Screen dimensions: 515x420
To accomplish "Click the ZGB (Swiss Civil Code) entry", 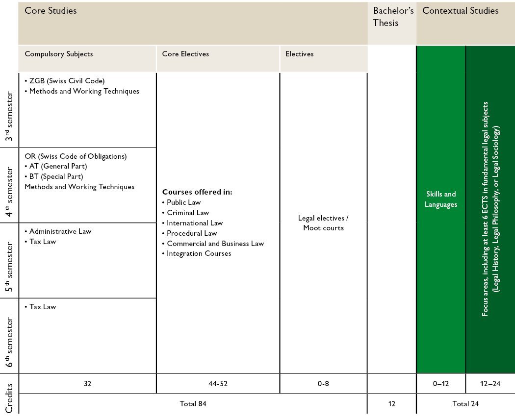I will coord(67,81).
